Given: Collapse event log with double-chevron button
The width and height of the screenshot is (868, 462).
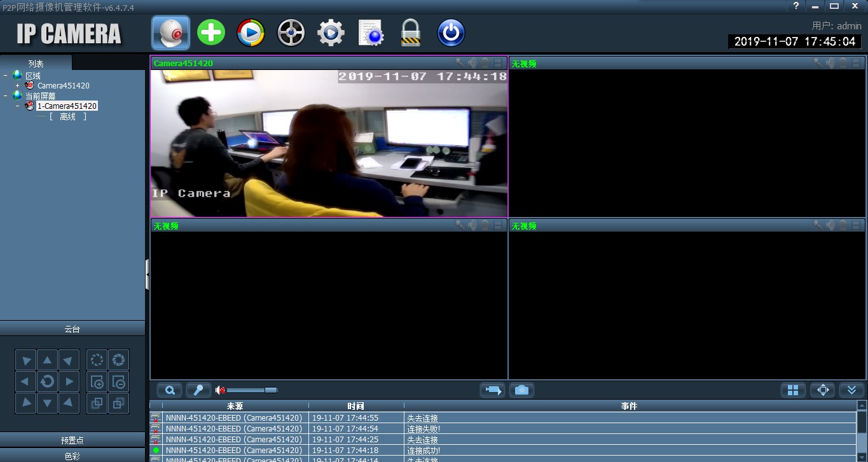Looking at the screenshot, I should (851, 390).
